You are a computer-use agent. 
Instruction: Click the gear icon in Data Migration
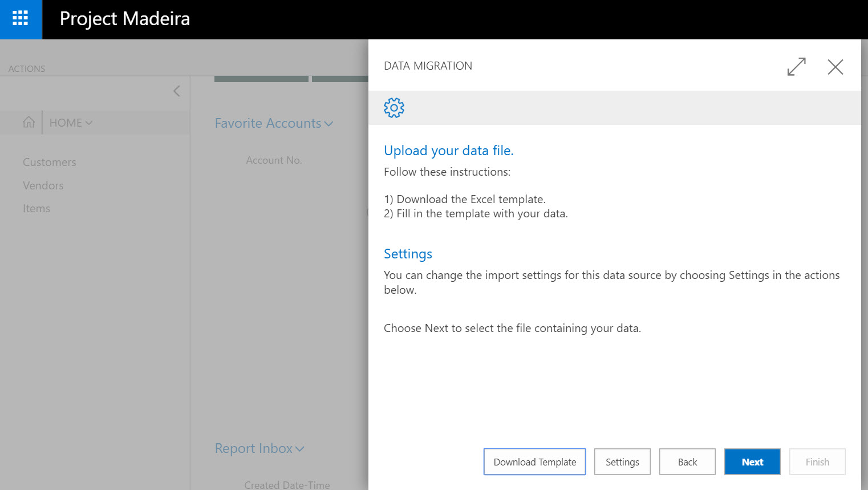tap(394, 108)
